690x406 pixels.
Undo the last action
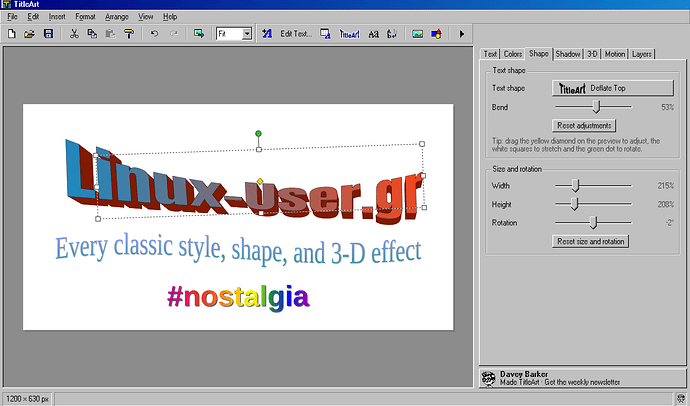pos(154,34)
